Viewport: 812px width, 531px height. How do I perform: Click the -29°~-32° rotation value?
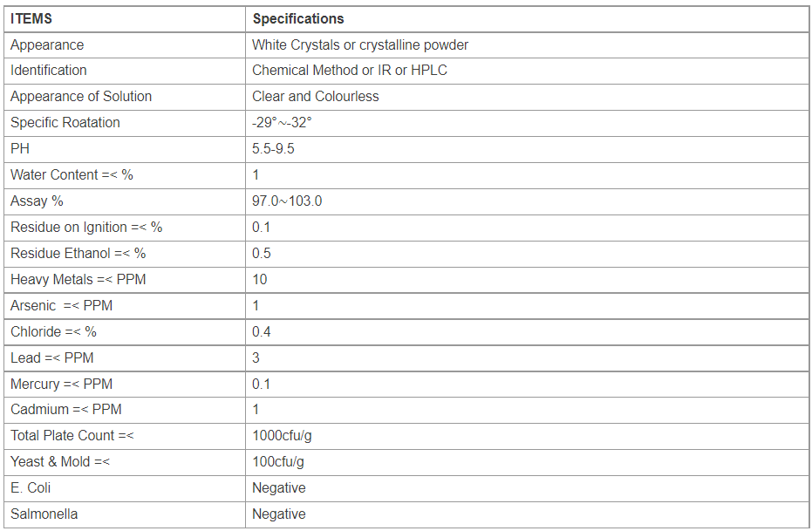click(282, 123)
